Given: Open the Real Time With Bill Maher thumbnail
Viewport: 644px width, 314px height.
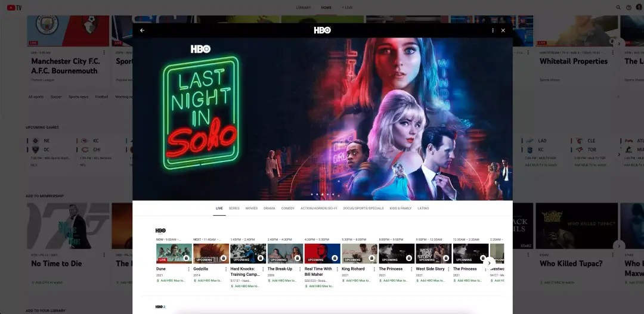Looking at the screenshot, I should [x=323, y=253].
